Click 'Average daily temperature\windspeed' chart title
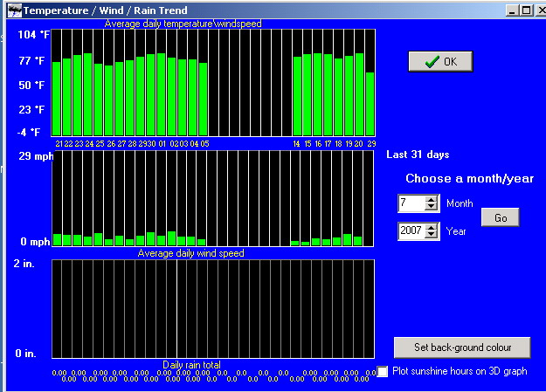The width and height of the screenshot is (546, 392). pos(183,24)
